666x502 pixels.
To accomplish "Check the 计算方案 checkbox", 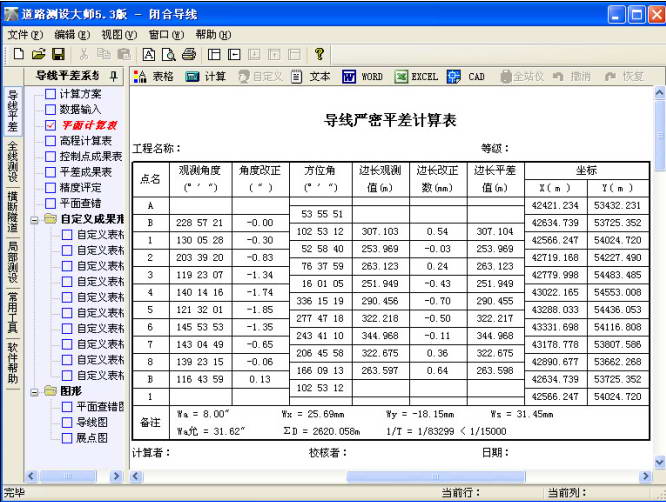I will [50, 93].
